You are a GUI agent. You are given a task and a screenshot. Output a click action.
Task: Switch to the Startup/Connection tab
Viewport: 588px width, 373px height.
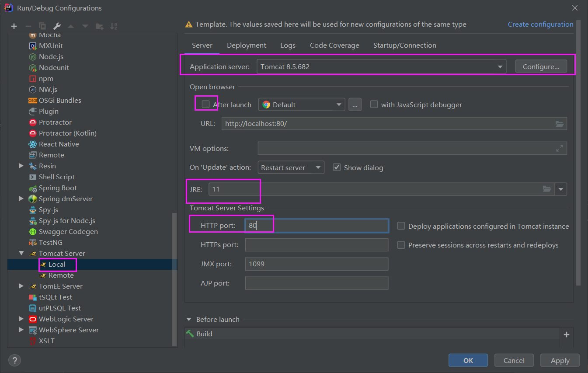click(405, 45)
